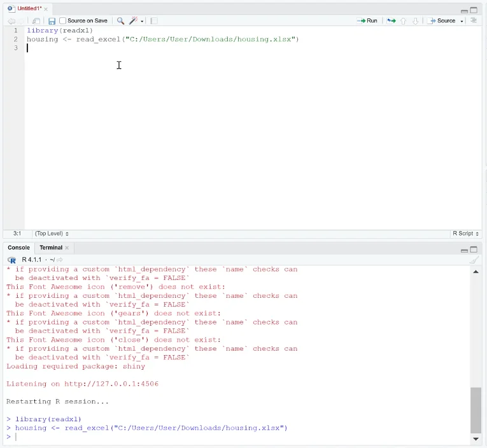
Task: Open code tools magic wand
Action: 133,21
